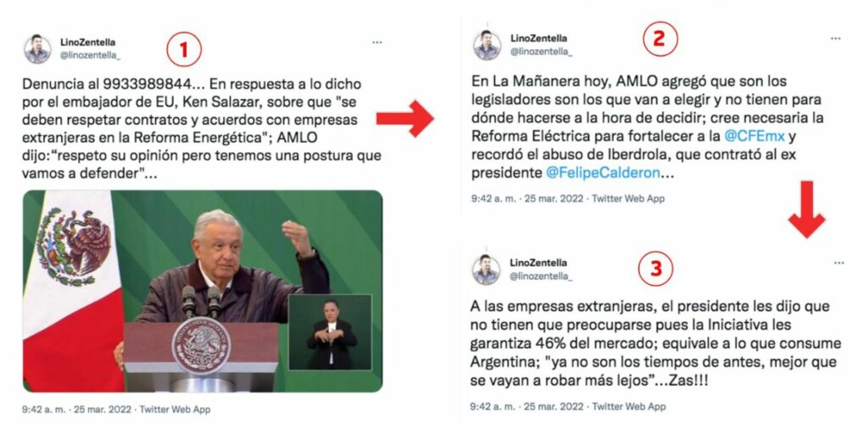The width and height of the screenshot is (868, 440).
Task: Open the AMLO press conference photo
Action: point(203,291)
